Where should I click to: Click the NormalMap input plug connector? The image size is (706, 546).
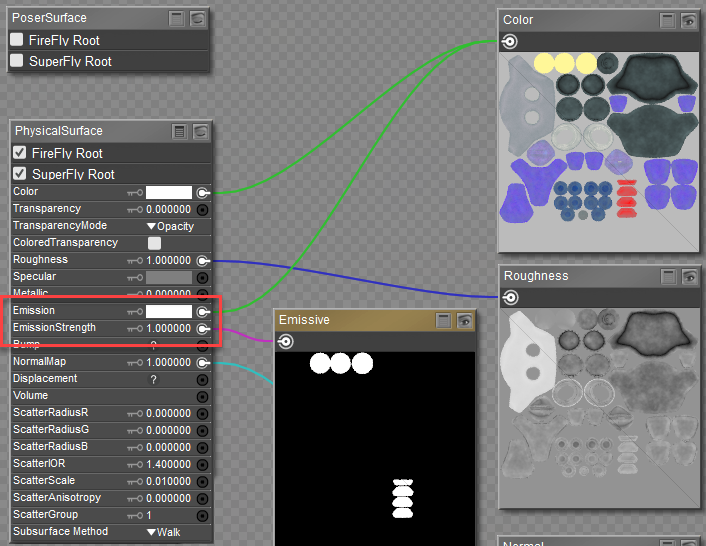click(202, 362)
